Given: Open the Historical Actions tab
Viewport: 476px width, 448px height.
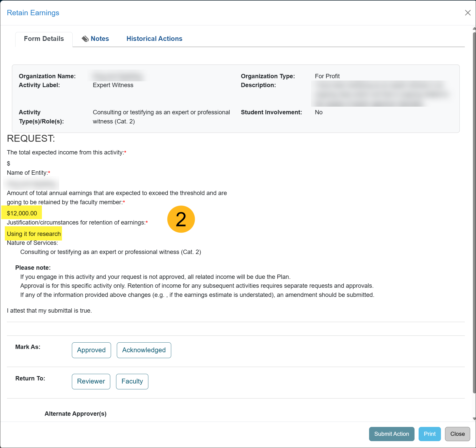Looking at the screenshot, I should click(154, 39).
